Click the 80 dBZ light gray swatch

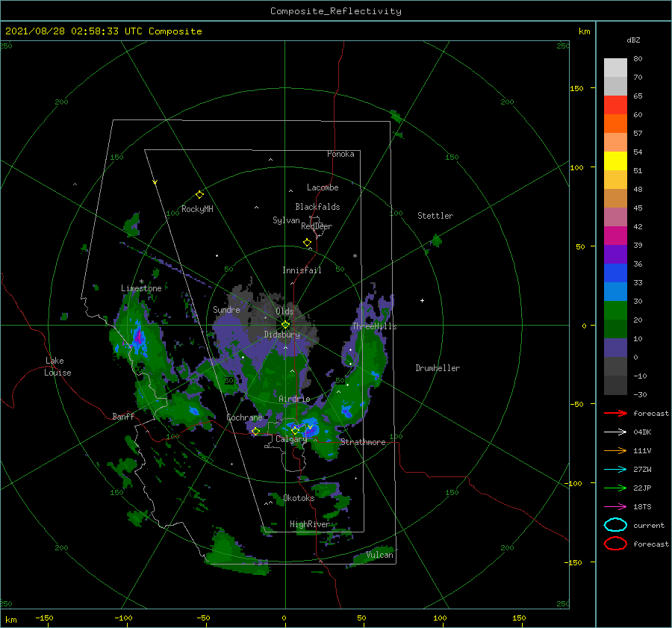[x=615, y=68]
